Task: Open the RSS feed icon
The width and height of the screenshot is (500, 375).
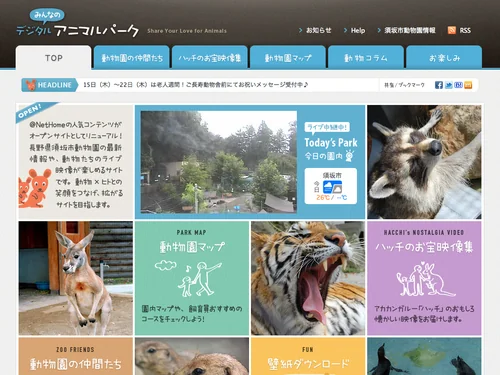Action: [452, 30]
